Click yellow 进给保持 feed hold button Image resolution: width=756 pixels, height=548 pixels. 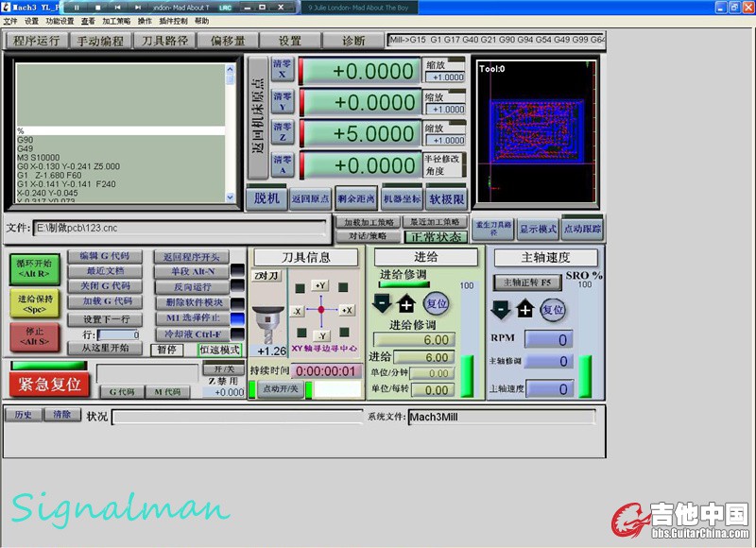pos(34,303)
